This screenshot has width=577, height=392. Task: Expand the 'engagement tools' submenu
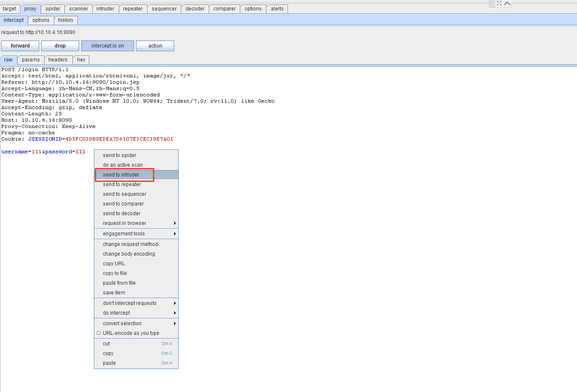136,234
